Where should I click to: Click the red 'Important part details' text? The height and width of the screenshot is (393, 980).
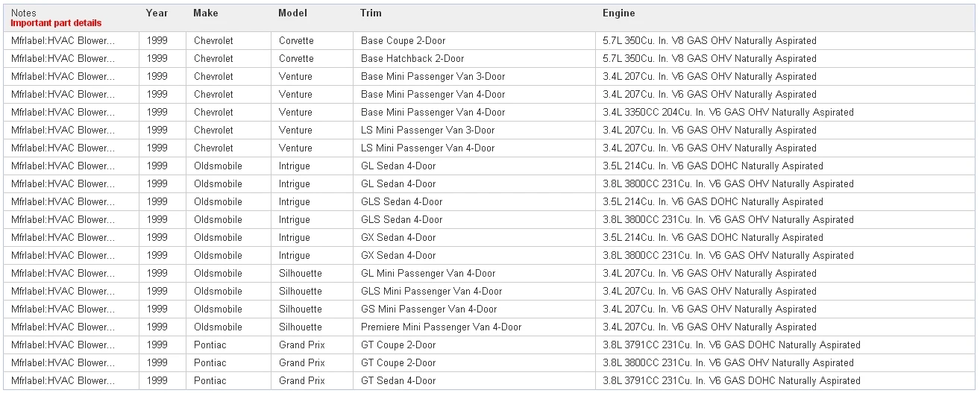(56, 23)
